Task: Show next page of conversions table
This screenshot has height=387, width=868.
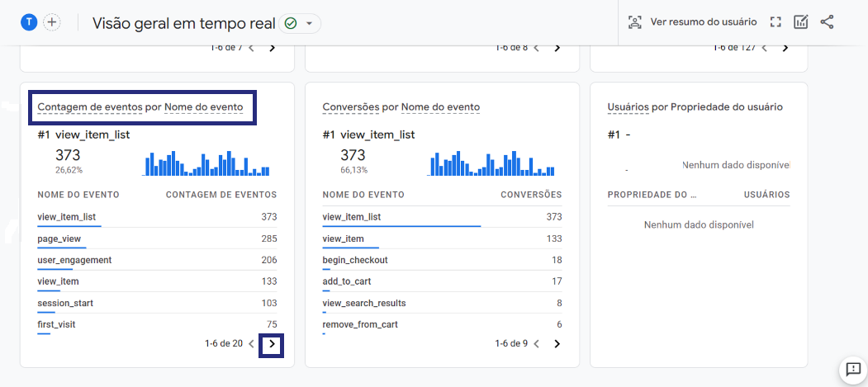Action: coord(557,344)
